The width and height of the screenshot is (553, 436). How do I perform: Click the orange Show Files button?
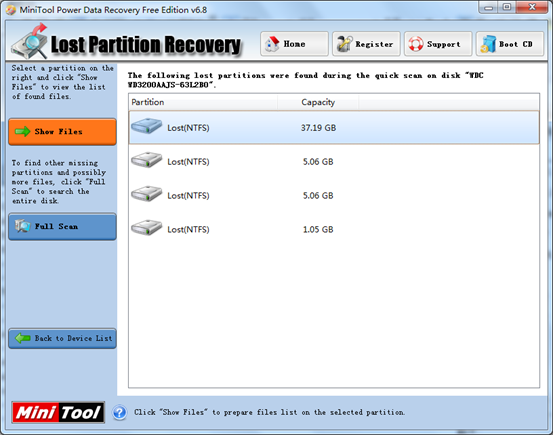tap(62, 132)
